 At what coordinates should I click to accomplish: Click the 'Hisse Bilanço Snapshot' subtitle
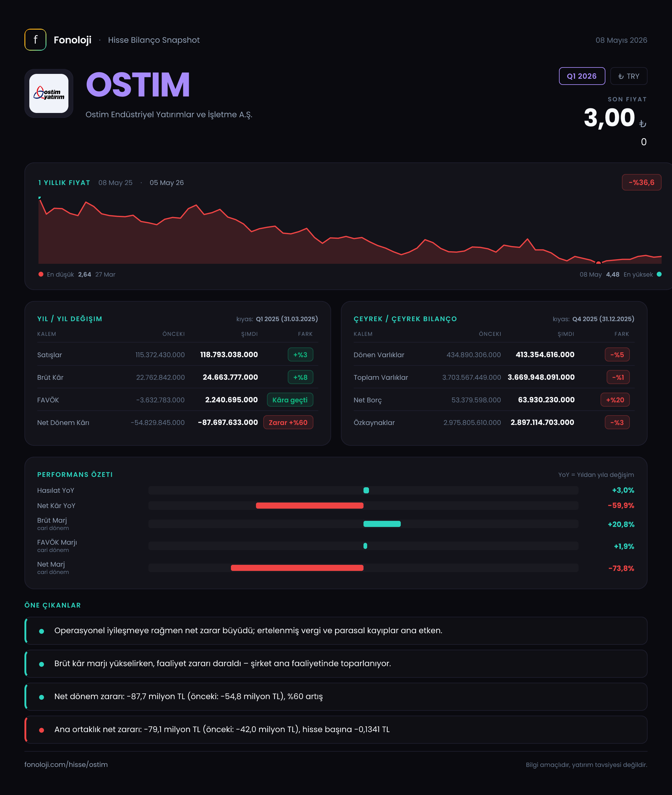pyautogui.click(x=154, y=40)
